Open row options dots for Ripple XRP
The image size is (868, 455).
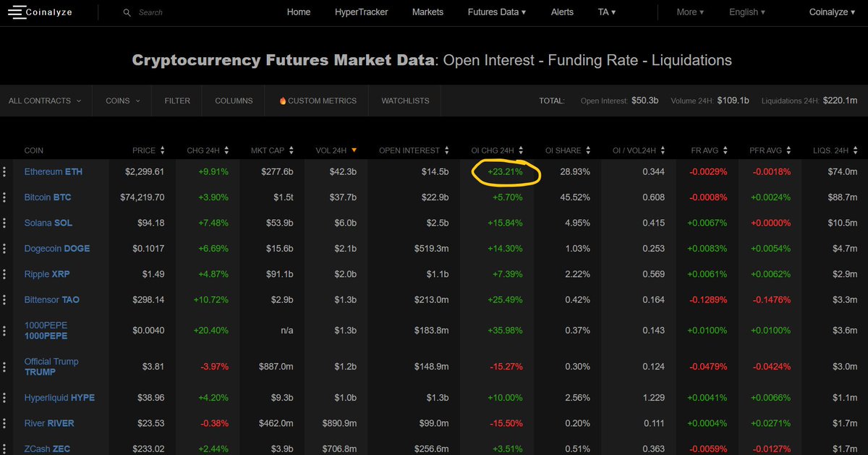(x=4, y=274)
